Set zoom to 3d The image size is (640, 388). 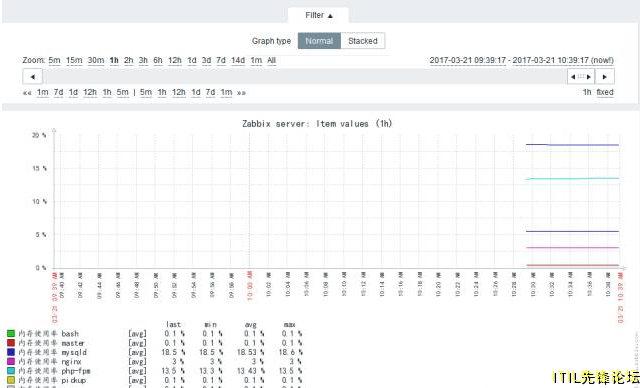[207, 60]
